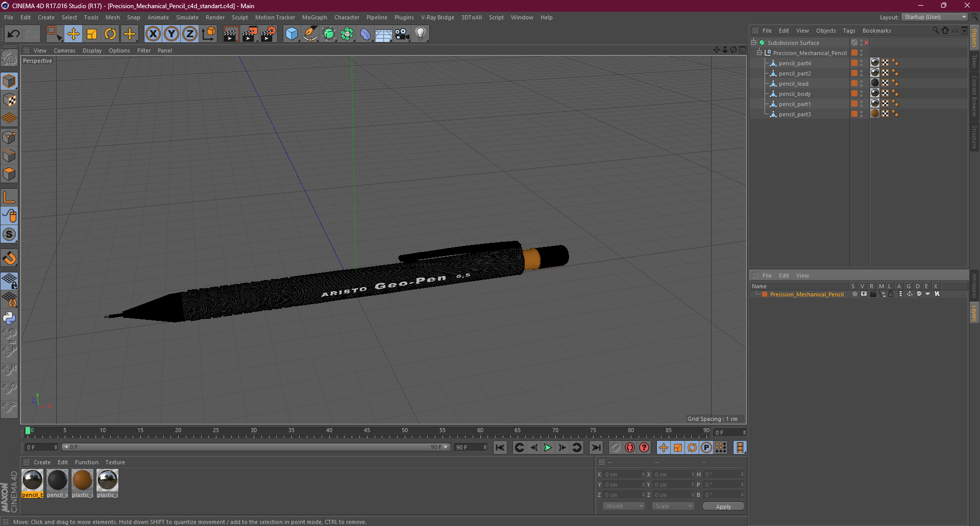Click the Coordinate System icon
The height and width of the screenshot is (526, 980).
(x=209, y=34)
